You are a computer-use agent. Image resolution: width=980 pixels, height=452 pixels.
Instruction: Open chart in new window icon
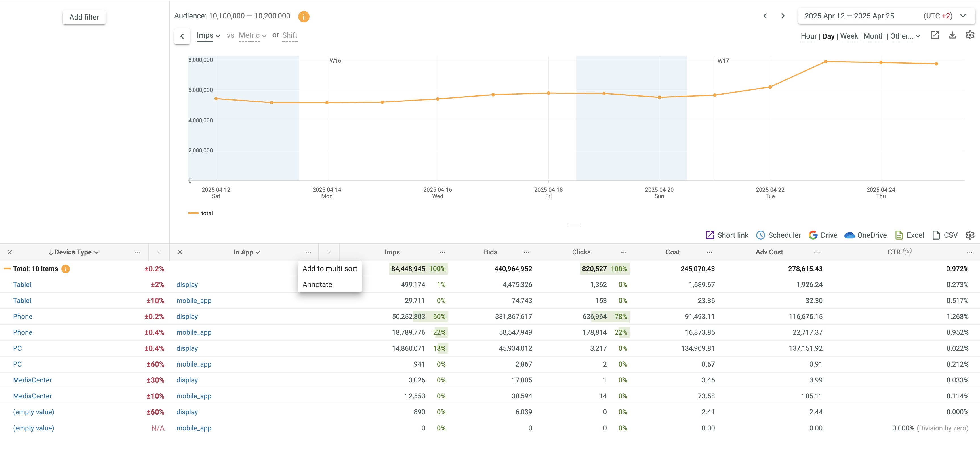(x=934, y=35)
